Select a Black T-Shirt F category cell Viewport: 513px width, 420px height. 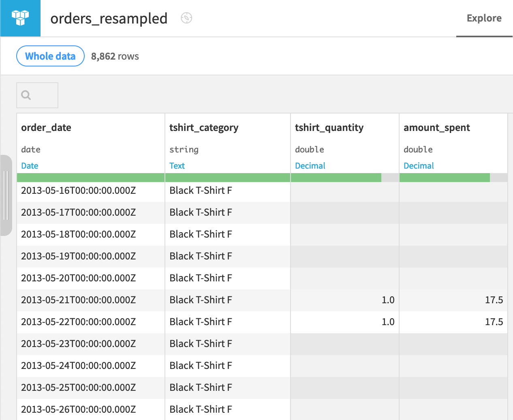[201, 191]
